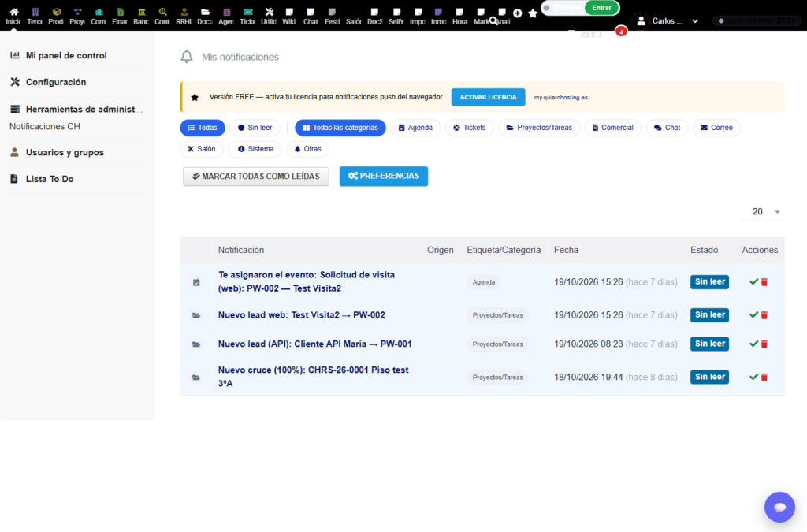This screenshot has width=807, height=532.
Task: Delete the Nuevo cruce (100%) notification
Action: click(764, 378)
